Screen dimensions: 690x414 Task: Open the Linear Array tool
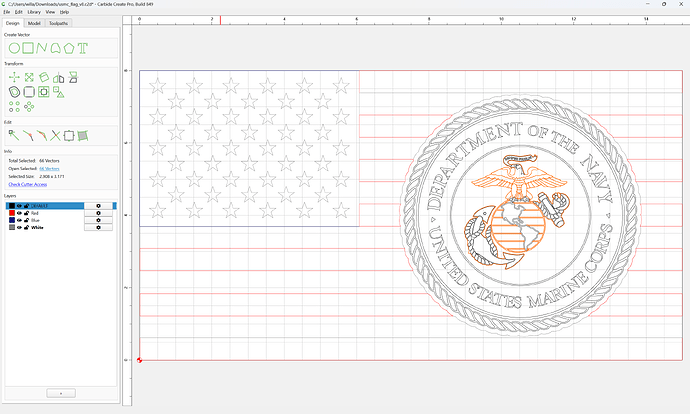pos(15,106)
